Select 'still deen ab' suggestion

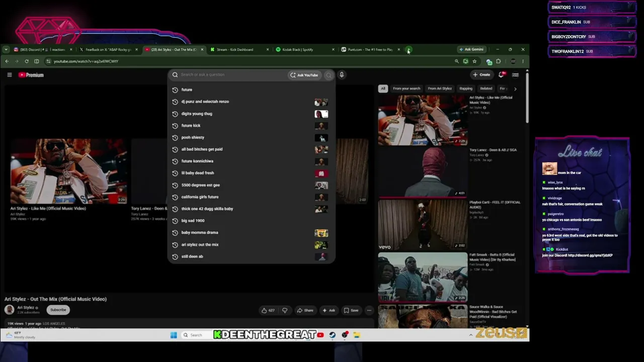251,256
